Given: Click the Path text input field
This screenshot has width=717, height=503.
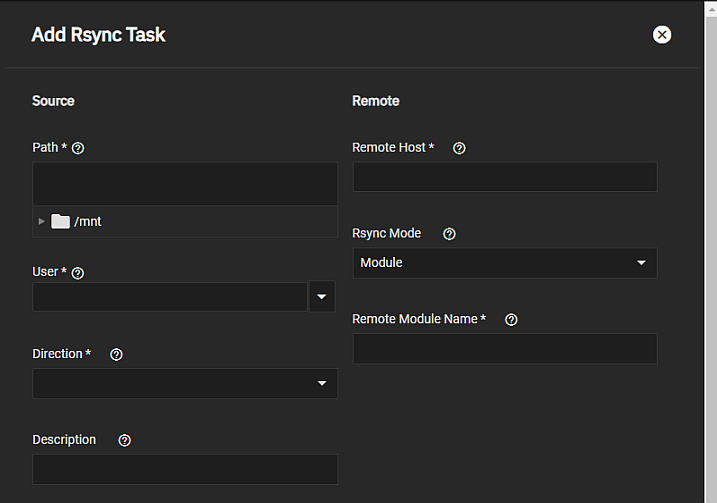Looking at the screenshot, I should (185, 184).
